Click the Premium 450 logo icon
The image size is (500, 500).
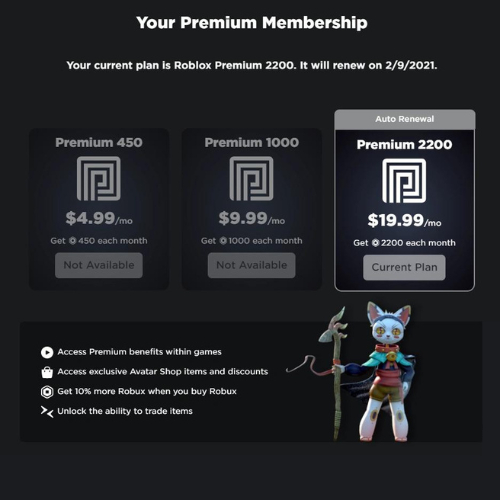click(x=99, y=178)
